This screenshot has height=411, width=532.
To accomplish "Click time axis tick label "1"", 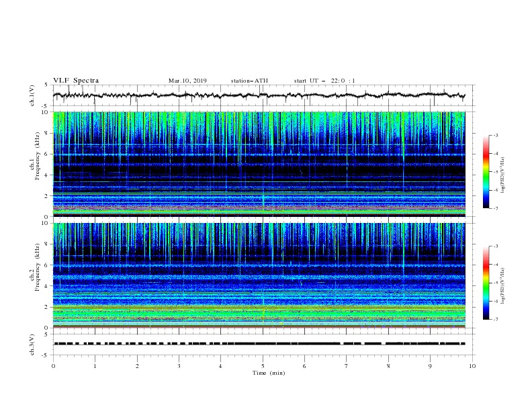I will [x=95, y=366].
